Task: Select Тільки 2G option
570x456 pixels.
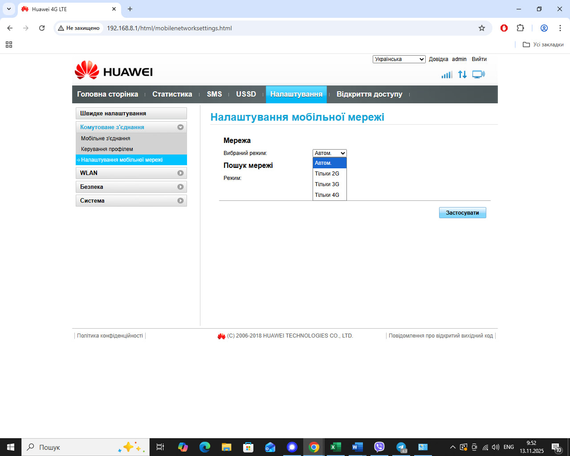Action: pyautogui.click(x=329, y=173)
